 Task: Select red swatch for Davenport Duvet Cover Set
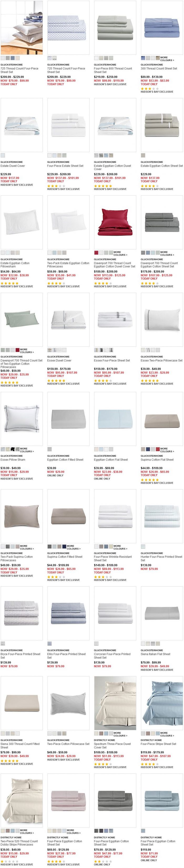click(x=96, y=253)
